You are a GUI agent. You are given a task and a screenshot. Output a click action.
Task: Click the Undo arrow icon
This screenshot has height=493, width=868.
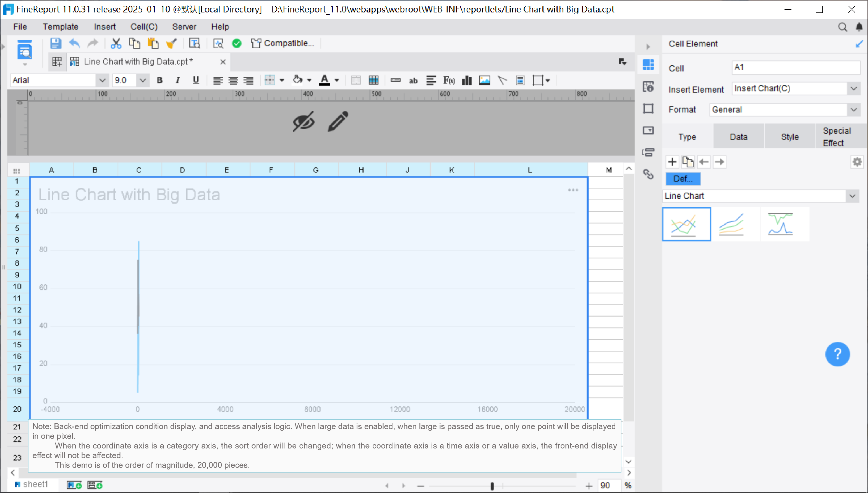point(74,43)
